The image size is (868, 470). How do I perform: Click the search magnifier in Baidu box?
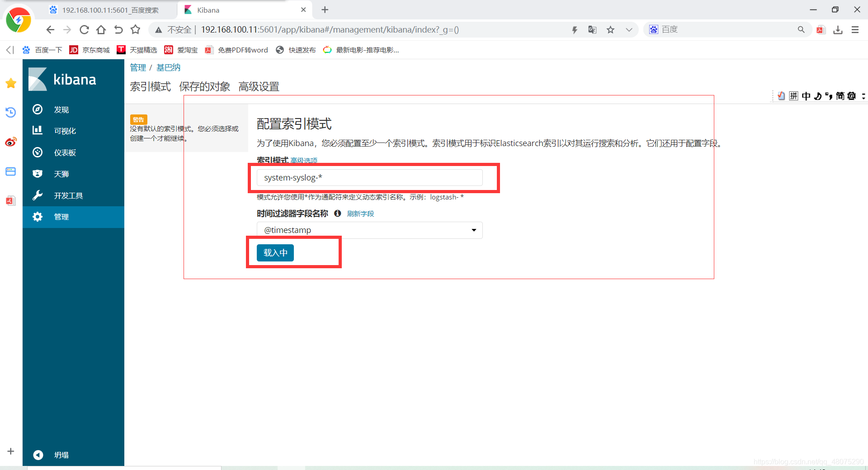(x=801, y=30)
